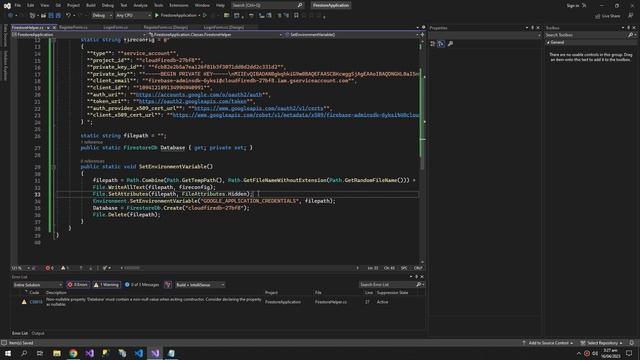640x360 pixels.
Task: Click the Undo toolbar icon
Action: 68,16
